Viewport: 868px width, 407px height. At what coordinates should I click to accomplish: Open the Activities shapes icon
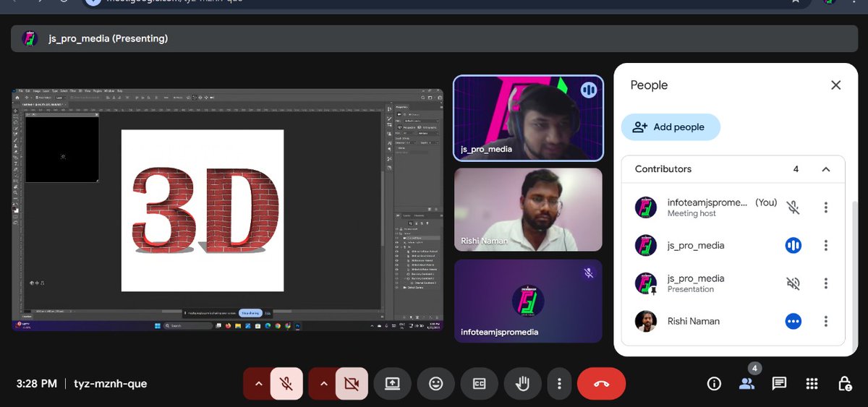tap(812, 384)
